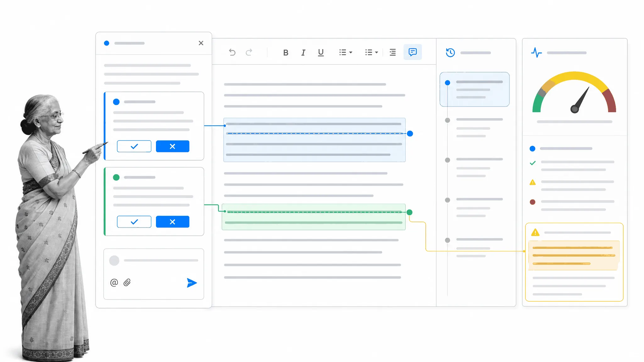Toggle bold formatting

click(x=286, y=52)
